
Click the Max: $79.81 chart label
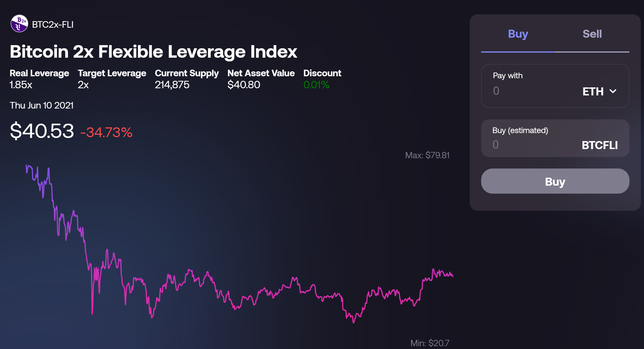pos(427,155)
